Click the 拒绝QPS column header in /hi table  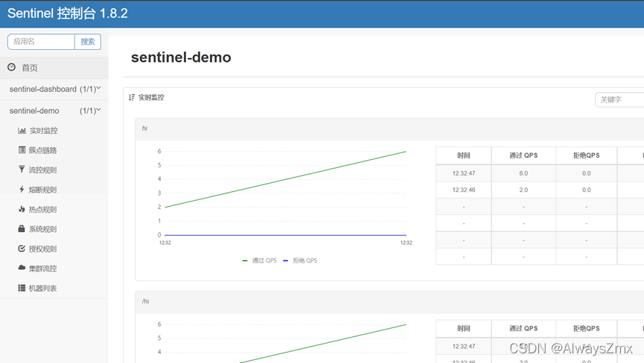[x=586, y=329]
